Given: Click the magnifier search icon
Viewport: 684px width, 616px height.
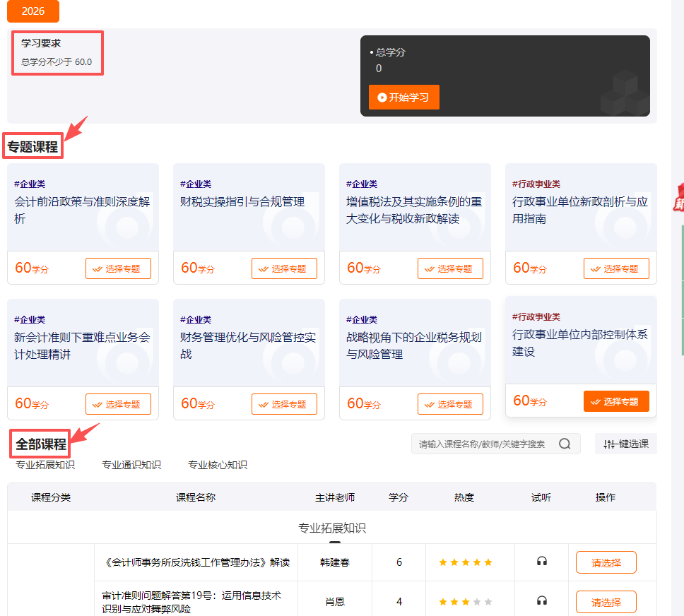Looking at the screenshot, I should (564, 444).
